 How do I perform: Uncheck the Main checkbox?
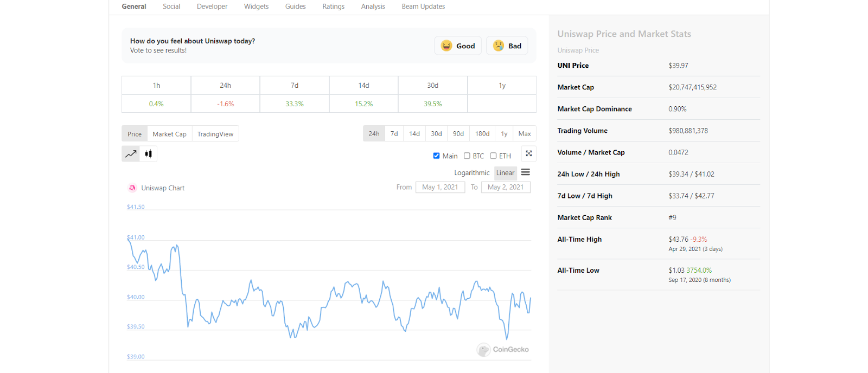pos(436,156)
